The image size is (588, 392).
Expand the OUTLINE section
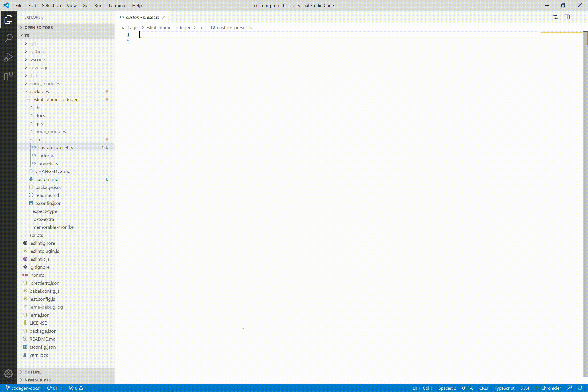point(33,372)
